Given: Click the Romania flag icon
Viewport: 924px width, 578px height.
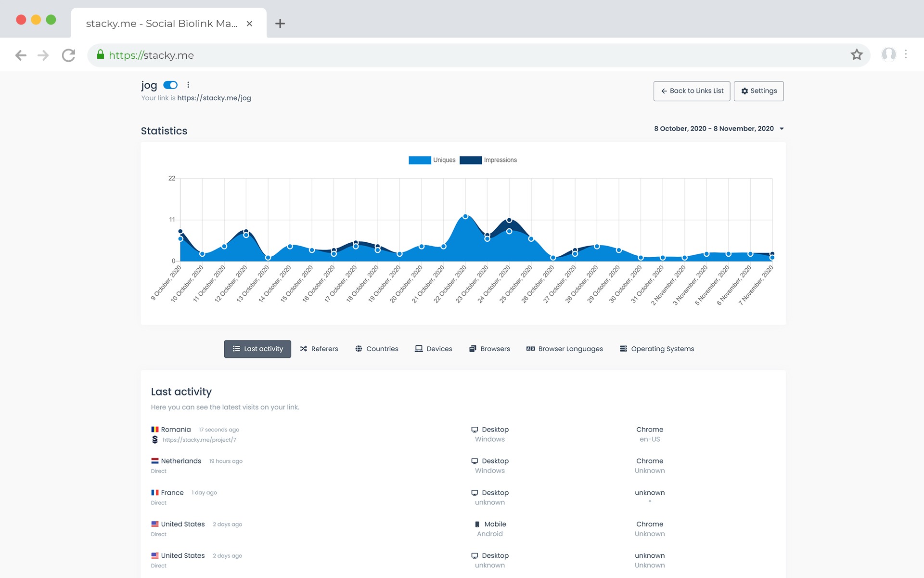Looking at the screenshot, I should point(155,430).
